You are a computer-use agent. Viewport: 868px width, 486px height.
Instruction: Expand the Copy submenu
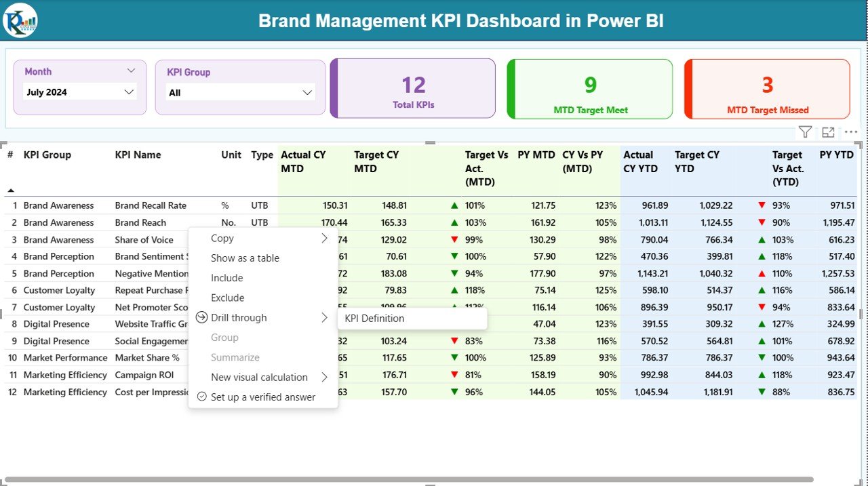324,238
